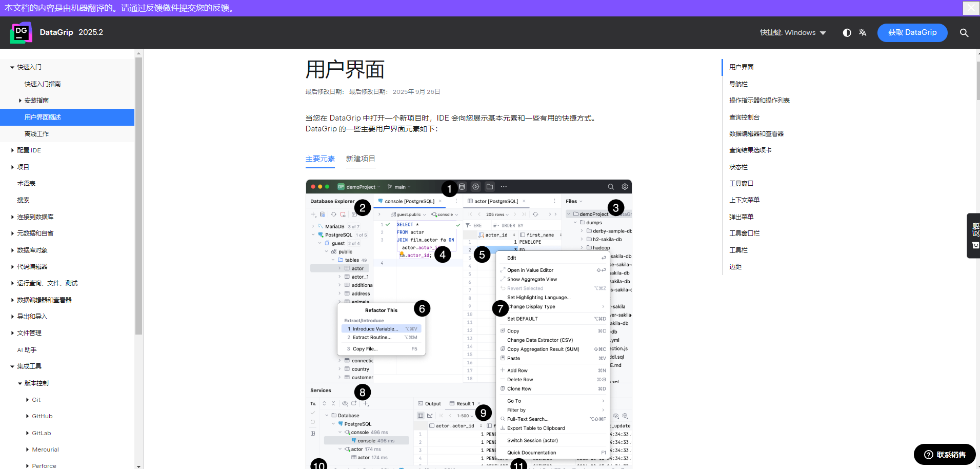
Task: Open the site search magnifier icon
Action: [964, 33]
